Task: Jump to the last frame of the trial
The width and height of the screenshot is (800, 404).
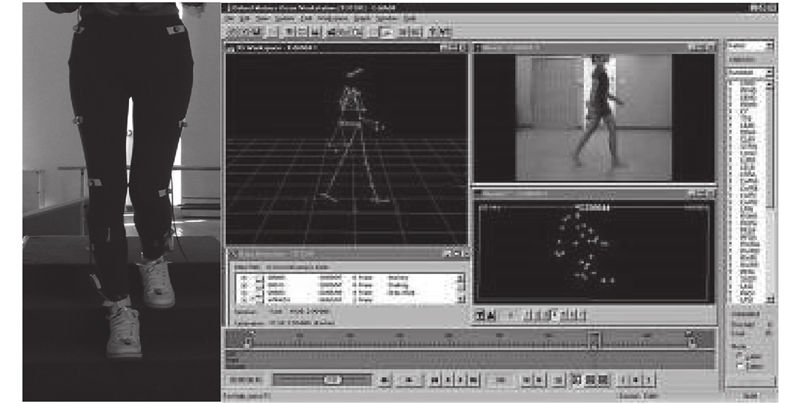Action: tap(473, 380)
